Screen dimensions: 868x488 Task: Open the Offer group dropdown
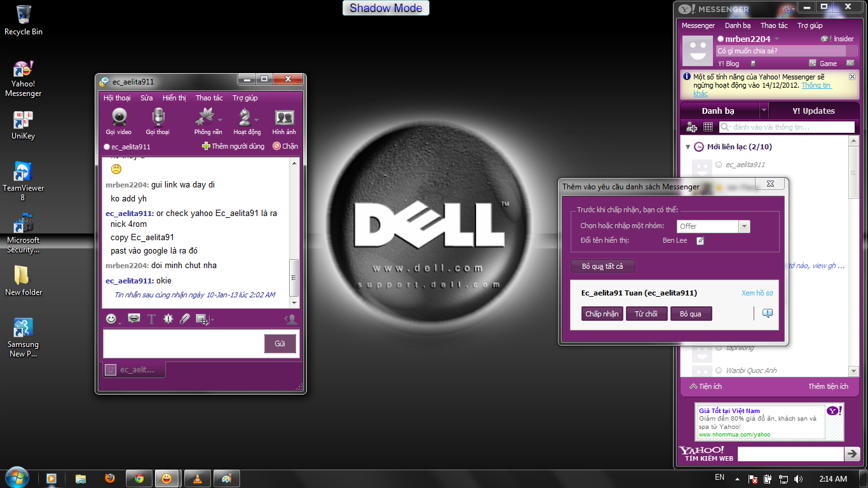pos(744,226)
